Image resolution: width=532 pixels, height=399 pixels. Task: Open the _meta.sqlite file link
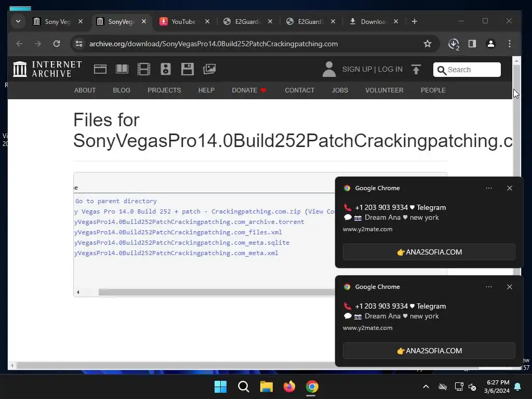point(182,243)
